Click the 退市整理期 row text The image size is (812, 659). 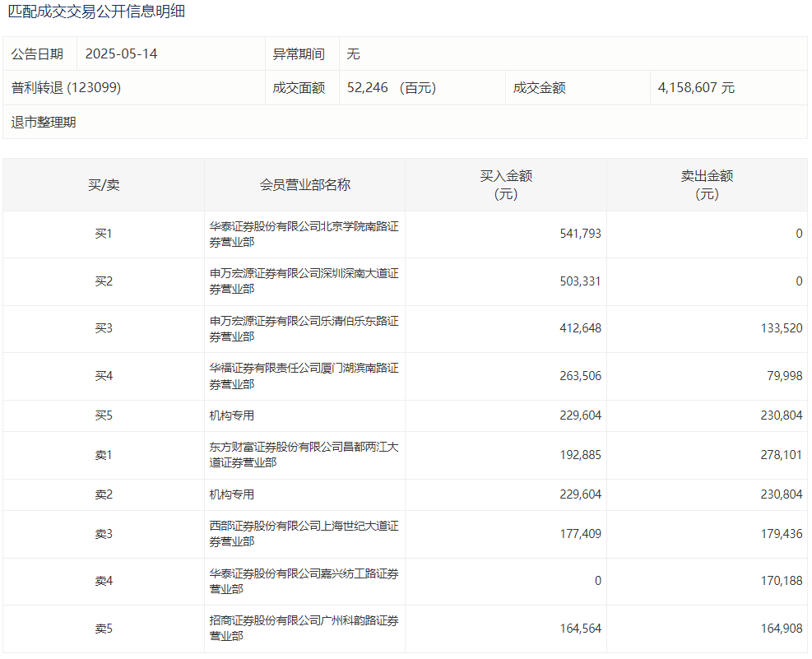(44, 123)
